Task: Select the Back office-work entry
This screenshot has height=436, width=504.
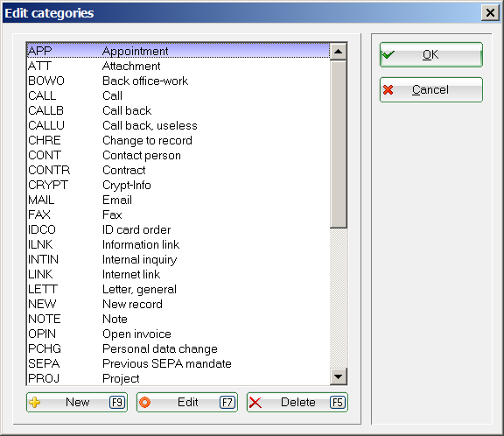Action: [178, 81]
